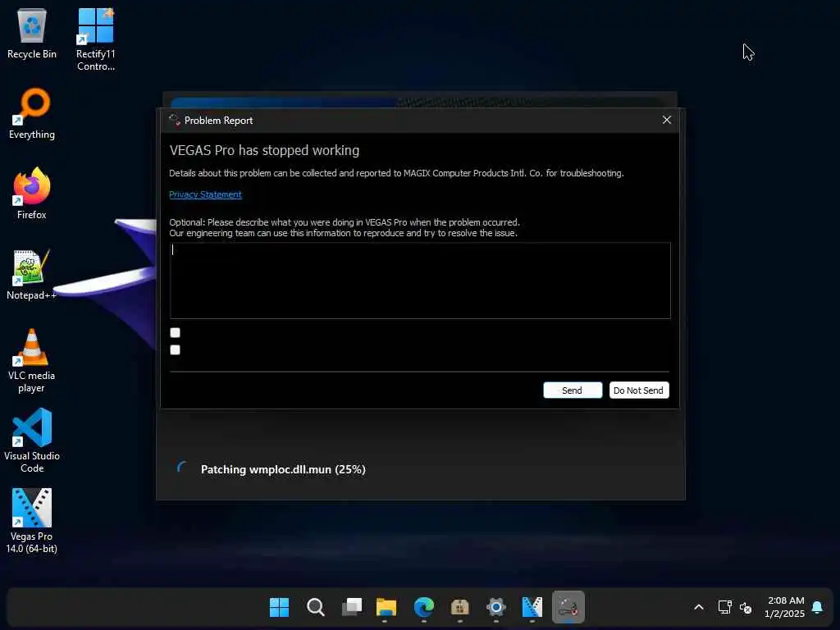Open Settings gear on the taskbar

pyautogui.click(x=496, y=607)
